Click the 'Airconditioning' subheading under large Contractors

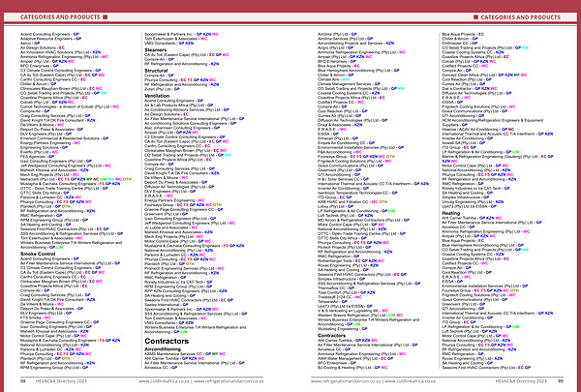point(163,349)
